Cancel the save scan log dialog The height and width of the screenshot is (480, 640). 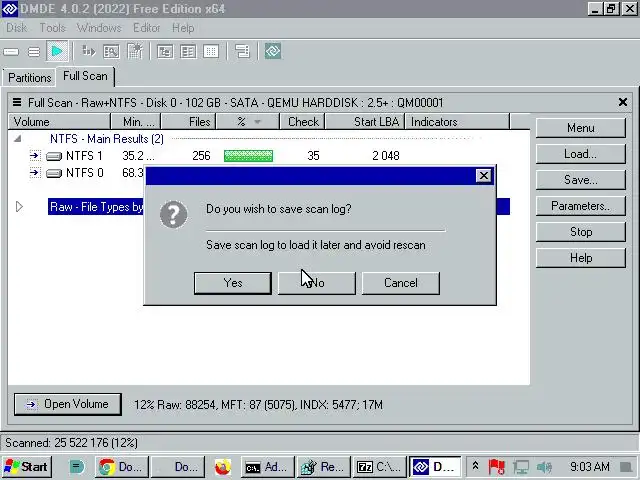tap(401, 283)
